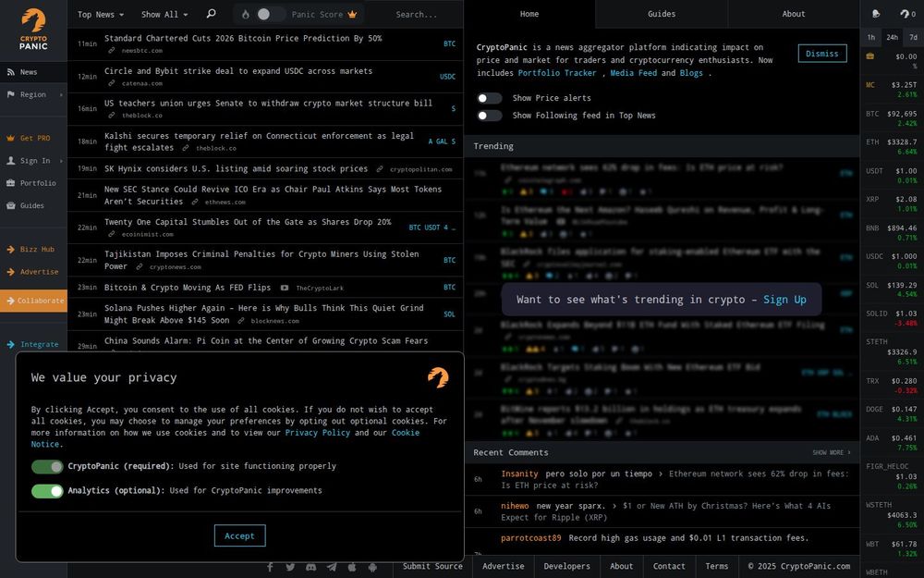Open the Telegram icon in the footer
Screen dimensions: 924x578
point(332,567)
